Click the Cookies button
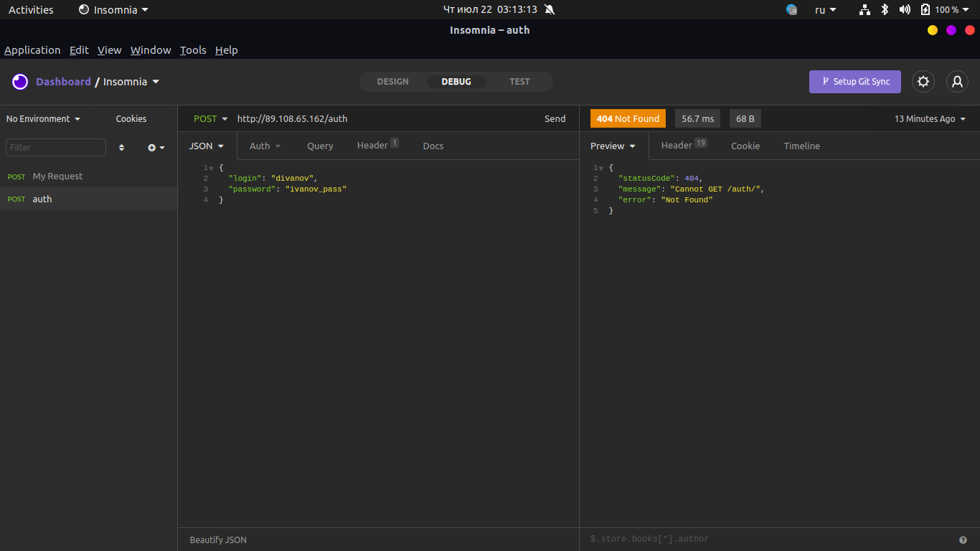This screenshot has width=980, height=551. click(x=131, y=119)
